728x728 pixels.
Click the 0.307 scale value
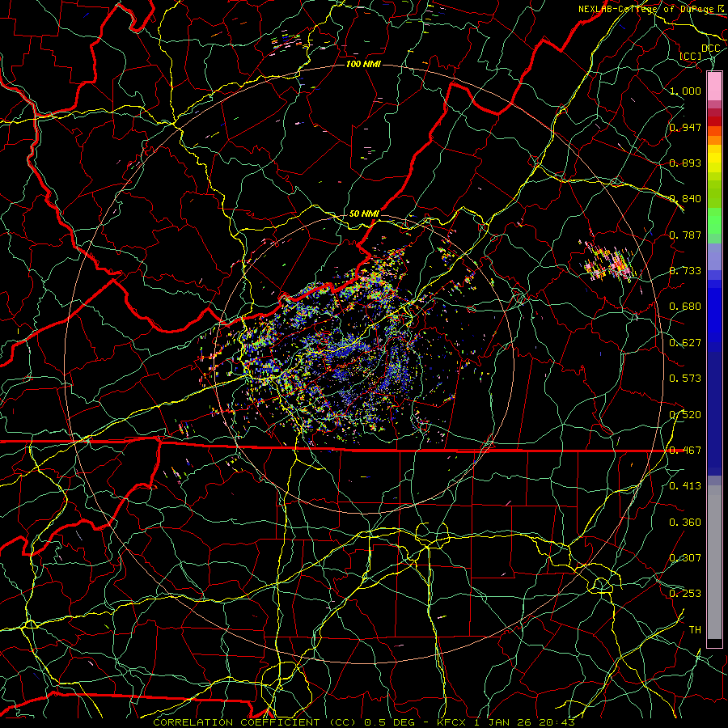(685, 558)
